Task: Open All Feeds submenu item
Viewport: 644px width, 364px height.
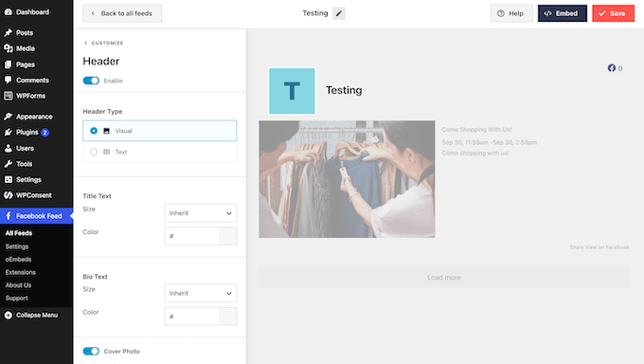Action: [x=19, y=233]
